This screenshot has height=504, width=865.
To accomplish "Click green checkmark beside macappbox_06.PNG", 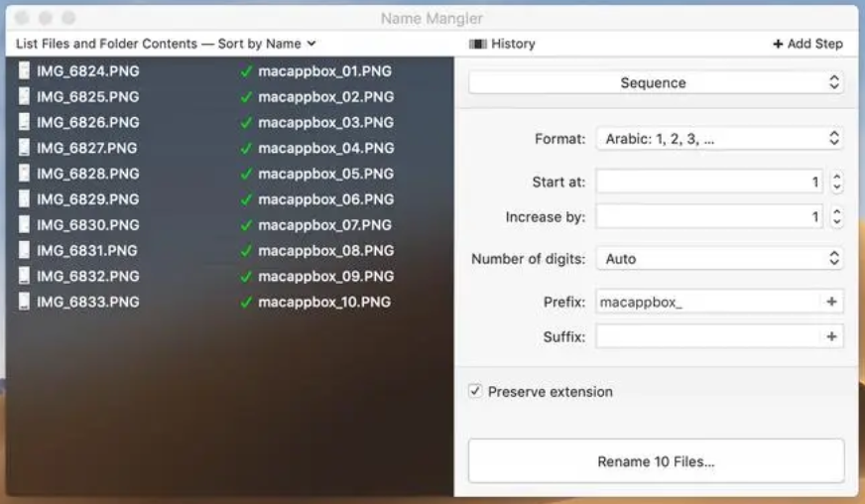I will point(246,199).
